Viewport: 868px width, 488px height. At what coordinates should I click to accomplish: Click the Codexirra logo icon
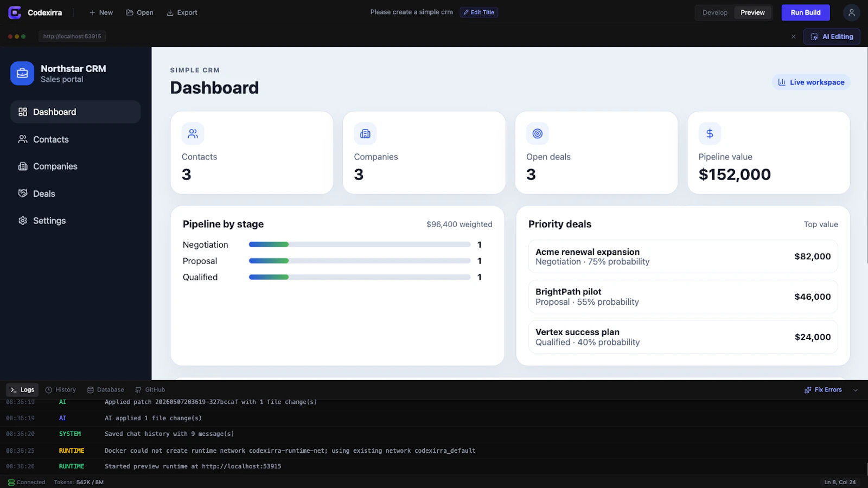(x=15, y=12)
